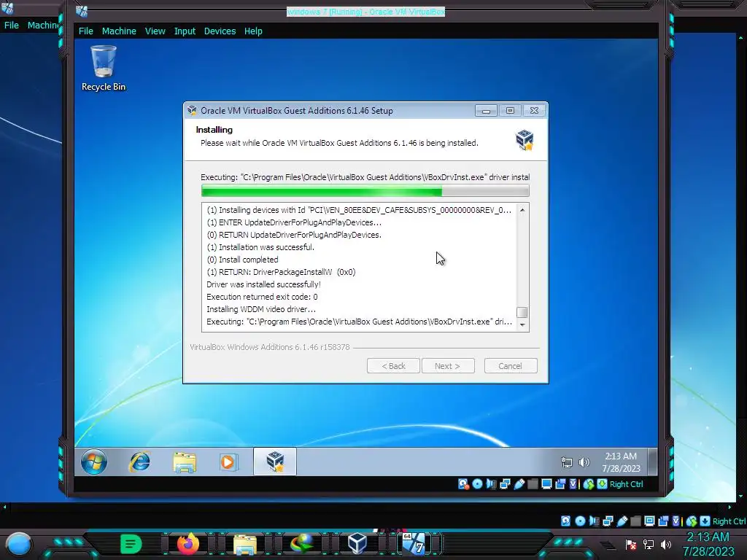Viewport: 747px width, 560px height.
Task: Select log line "(0) Install completed"
Action: point(242,260)
